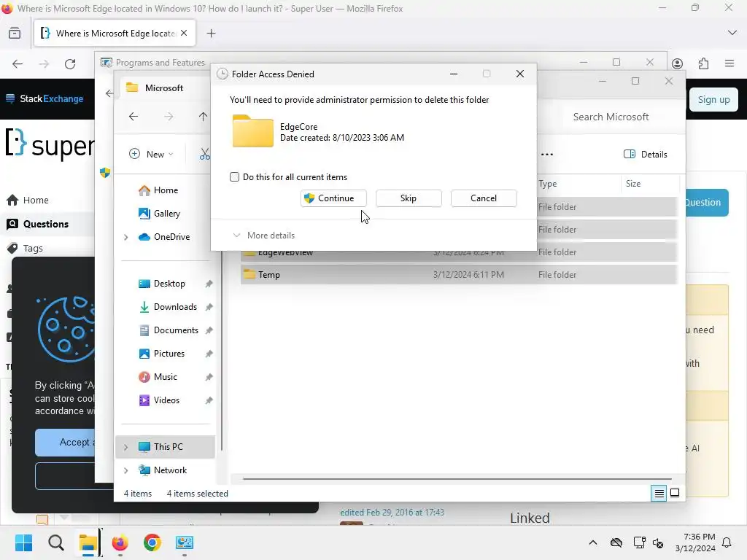Click pin icon next to Videos
The width and height of the screenshot is (747, 560).
[209, 400]
